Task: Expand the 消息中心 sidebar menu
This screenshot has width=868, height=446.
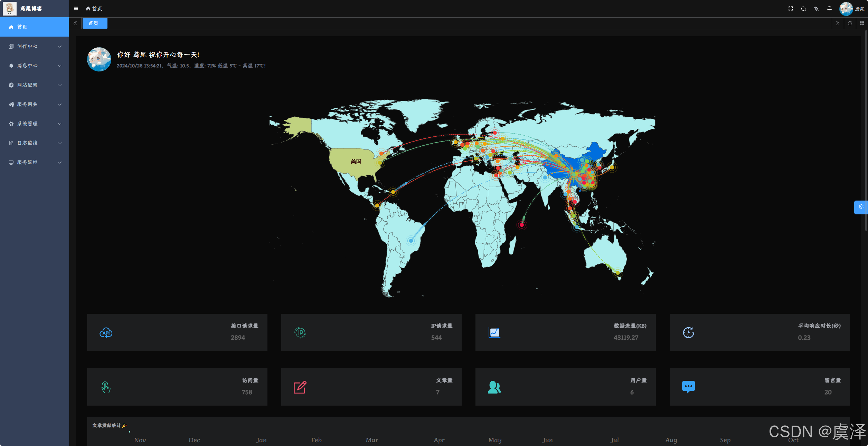Action: point(35,66)
